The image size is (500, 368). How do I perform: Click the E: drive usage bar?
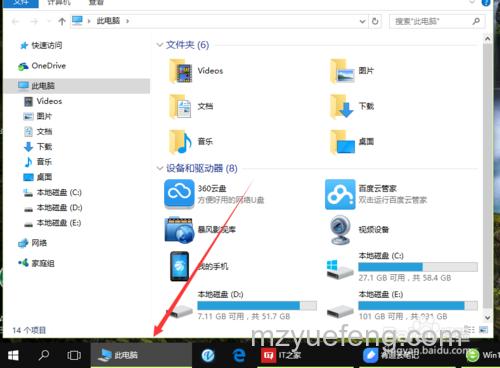tap(418, 305)
